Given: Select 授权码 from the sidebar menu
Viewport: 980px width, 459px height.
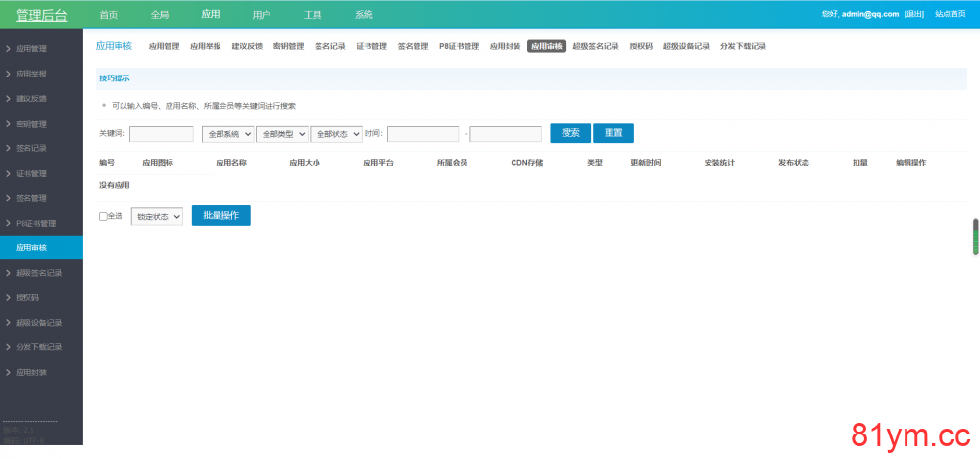Looking at the screenshot, I should (x=27, y=297).
